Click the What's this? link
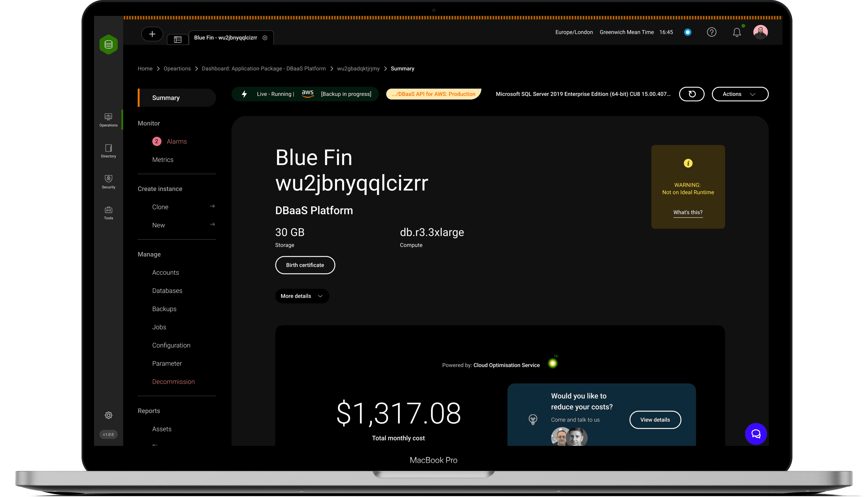The image size is (868, 497). (688, 212)
